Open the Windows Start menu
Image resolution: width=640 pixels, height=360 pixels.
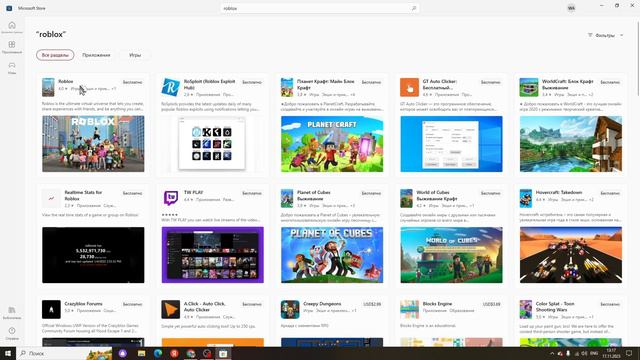[8, 353]
